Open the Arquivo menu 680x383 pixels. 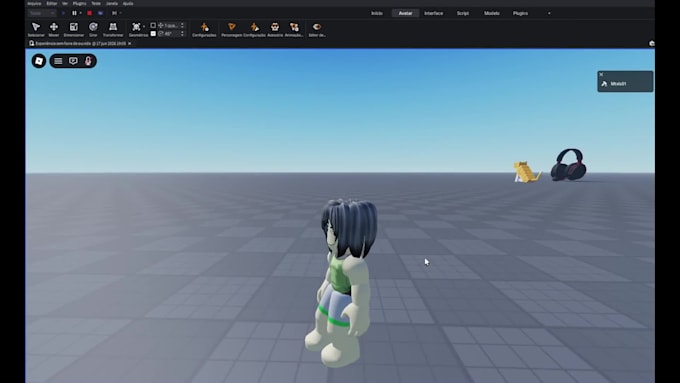click(x=34, y=3)
